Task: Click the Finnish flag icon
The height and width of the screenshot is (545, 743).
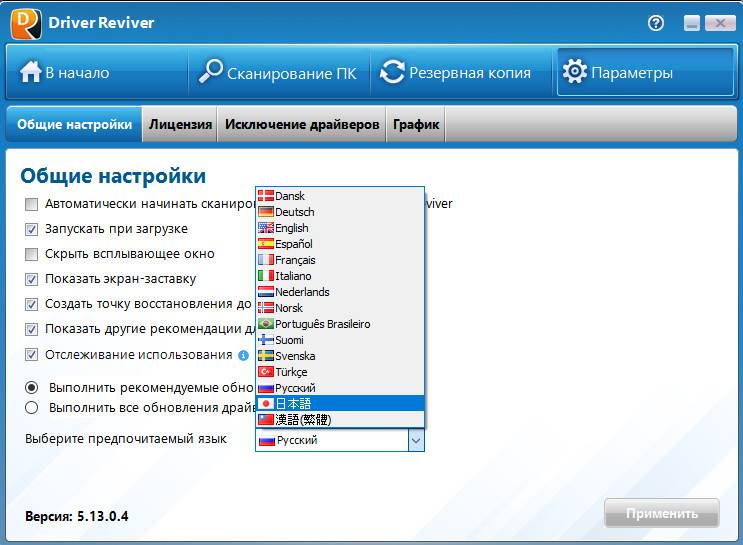Action: point(266,340)
